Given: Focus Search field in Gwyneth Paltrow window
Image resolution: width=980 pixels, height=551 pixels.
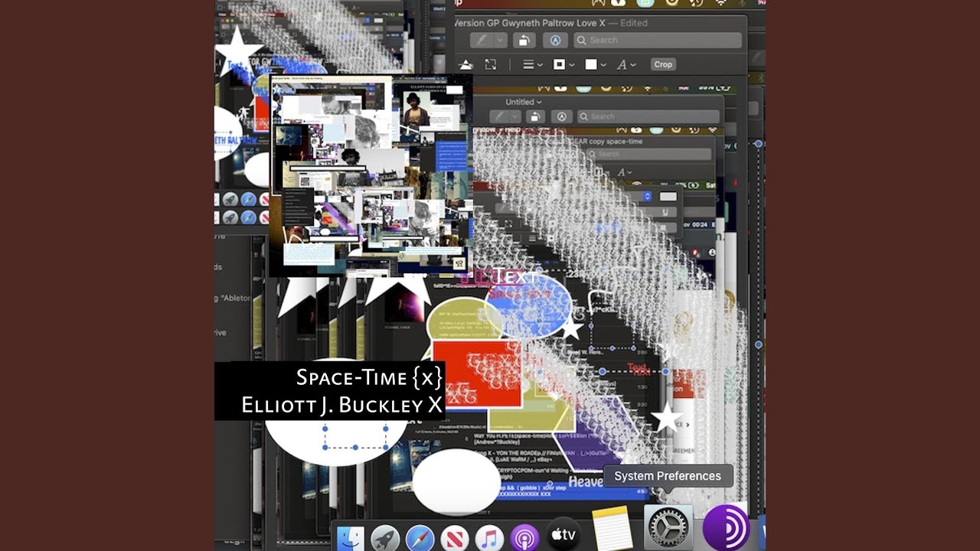Looking at the screenshot, I should click(658, 41).
